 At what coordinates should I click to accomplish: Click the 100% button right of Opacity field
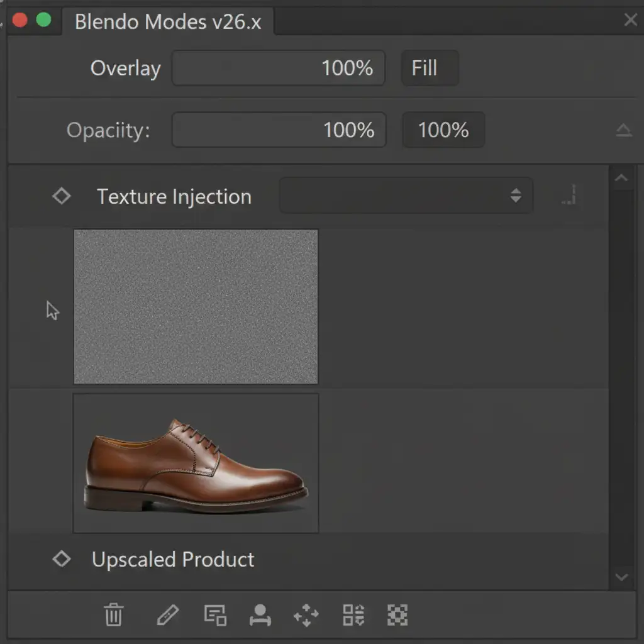coord(443,130)
